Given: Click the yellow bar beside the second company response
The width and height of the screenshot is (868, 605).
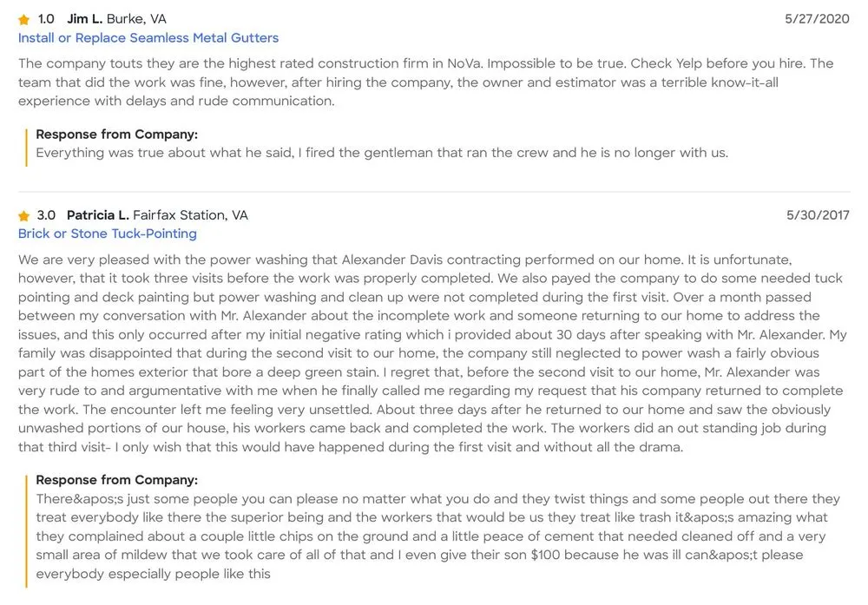Looking at the screenshot, I should tap(27, 527).
